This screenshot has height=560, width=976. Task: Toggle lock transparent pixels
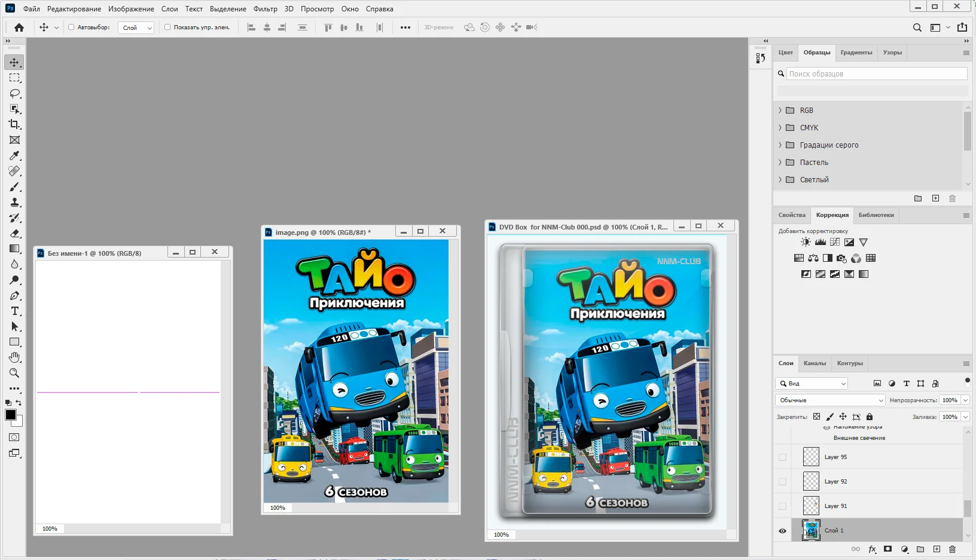[817, 417]
